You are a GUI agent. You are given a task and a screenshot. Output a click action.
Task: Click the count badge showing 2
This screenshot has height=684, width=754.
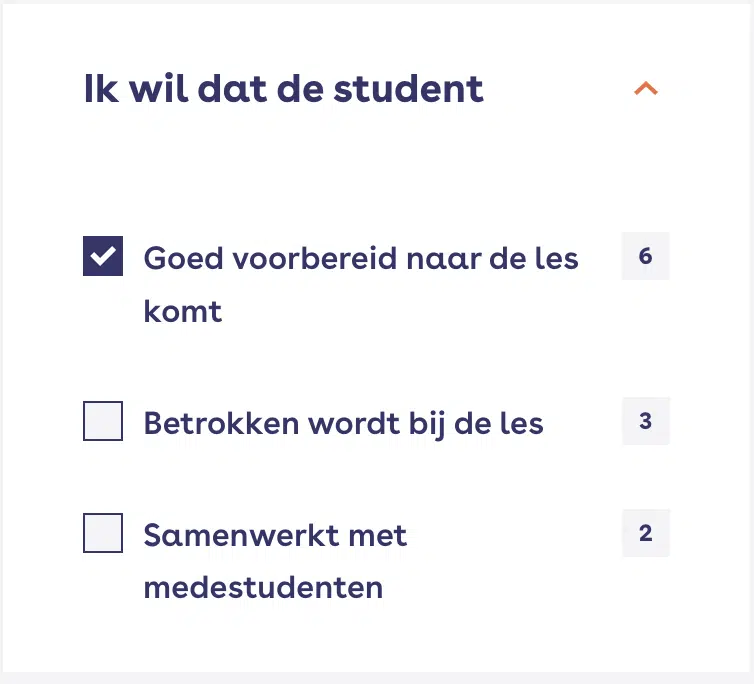pos(645,533)
